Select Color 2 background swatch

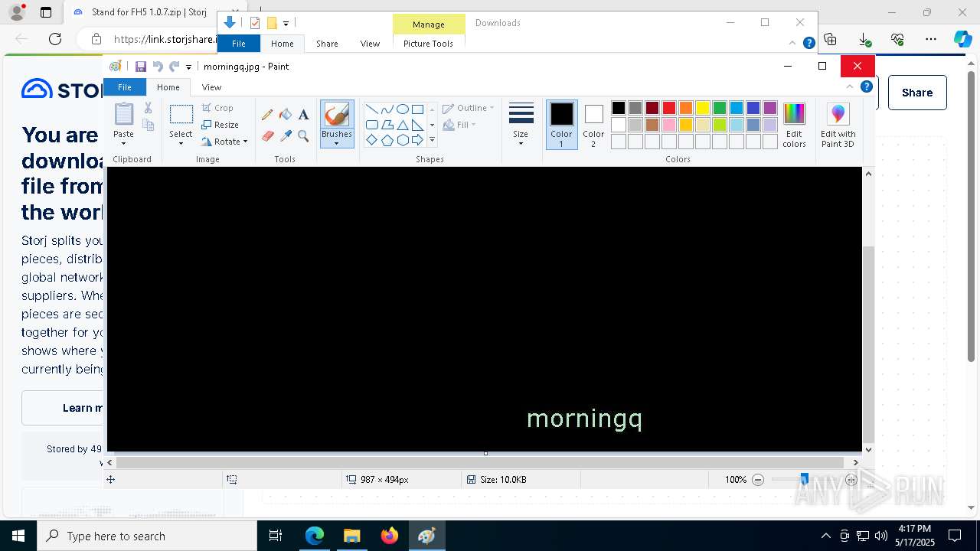click(x=593, y=125)
